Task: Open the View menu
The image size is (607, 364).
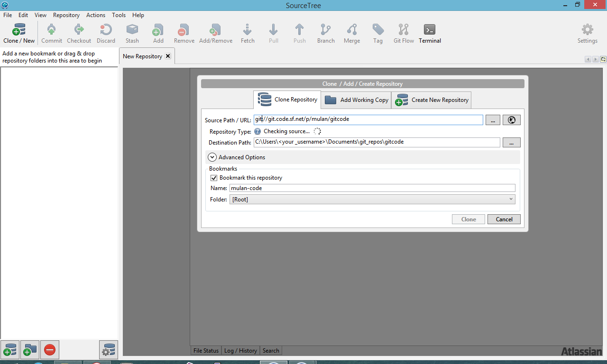Action: tap(41, 15)
